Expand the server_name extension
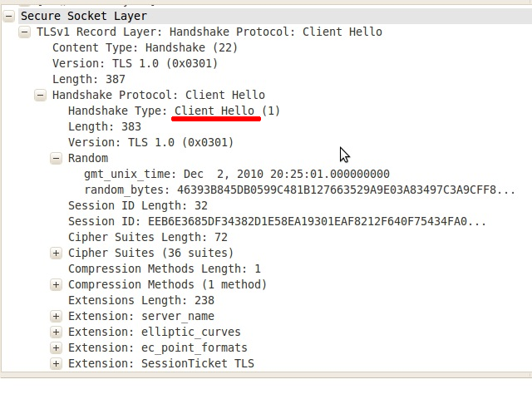This screenshot has width=532, height=399. tap(56, 316)
